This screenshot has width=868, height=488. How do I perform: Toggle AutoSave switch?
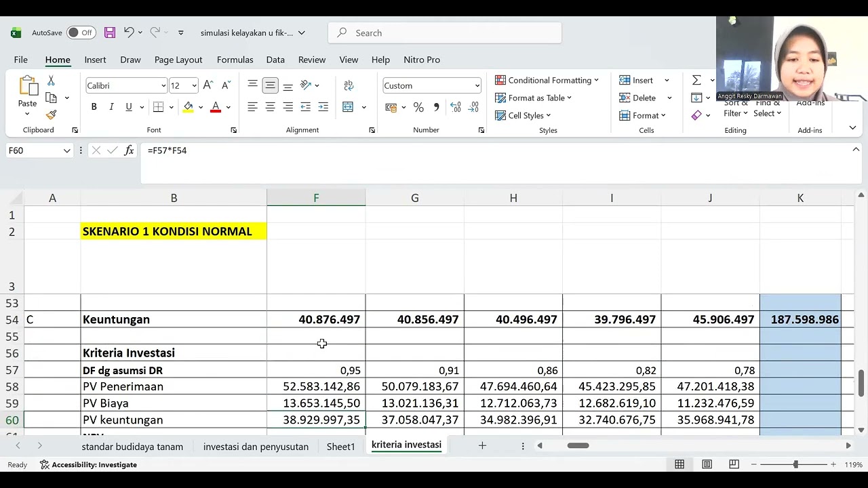click(x=81, y=33)
